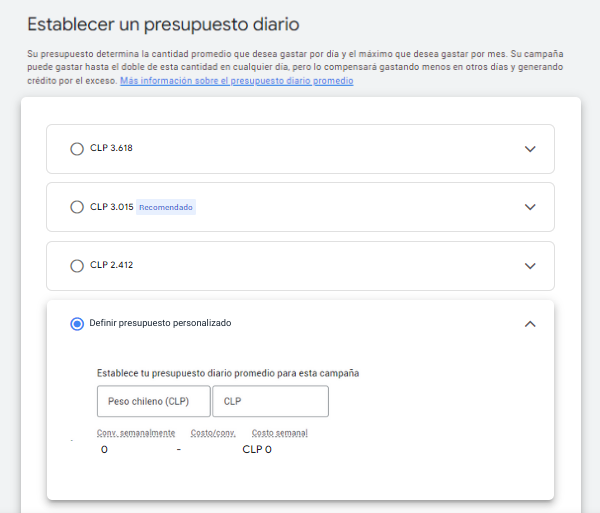Click the CLP 2.412 amount text
This screenshot has width=600, height=513.
(111, 265)
